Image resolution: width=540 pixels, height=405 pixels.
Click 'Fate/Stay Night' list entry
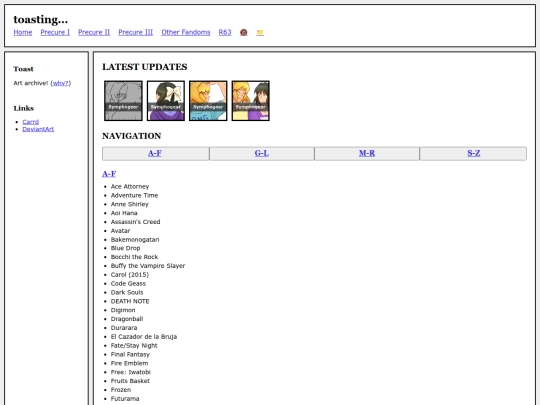pyautogui.click(x=134, y=346)
